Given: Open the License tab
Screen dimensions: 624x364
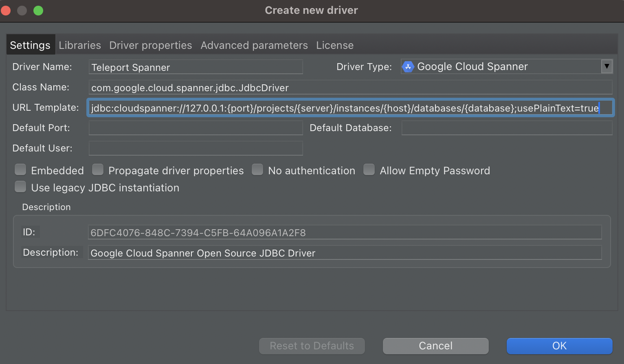Looking at the screenshot, I should click(x=335, y=45).
